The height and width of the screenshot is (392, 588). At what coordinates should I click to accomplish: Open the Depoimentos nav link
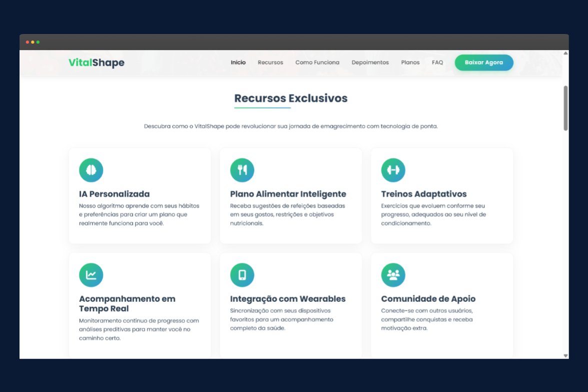370,63
